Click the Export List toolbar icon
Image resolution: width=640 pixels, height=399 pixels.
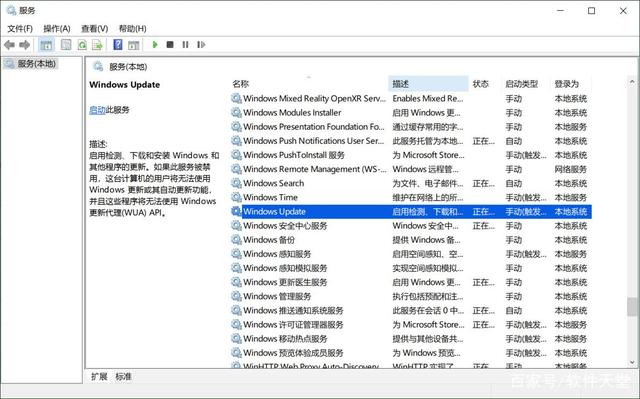pos(97,45)
